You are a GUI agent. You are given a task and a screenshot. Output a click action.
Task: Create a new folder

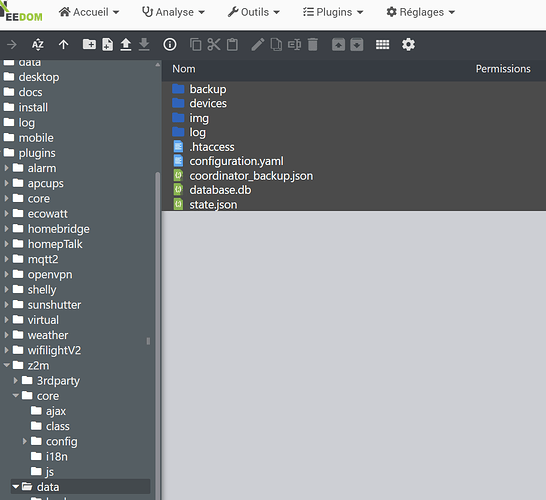click(x=89, y=44)
